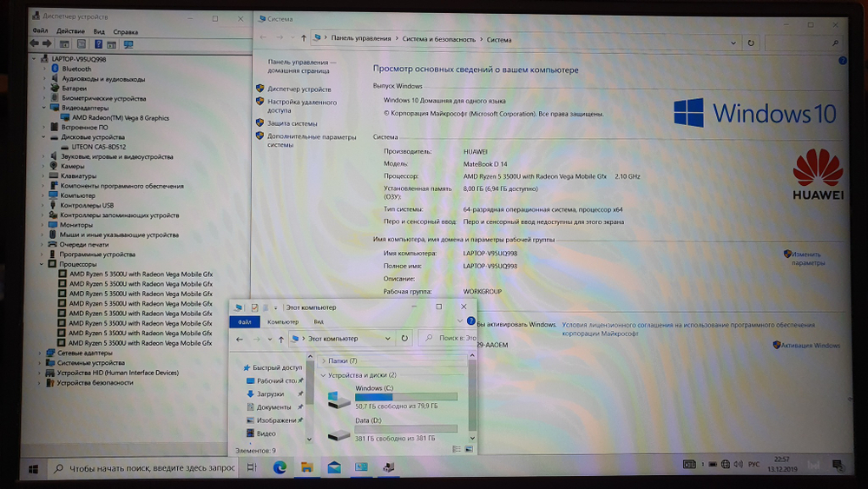This screenshot has height=489, width=868.
Task: Select Bluetooth device category
Action: (x=76, y=69)
